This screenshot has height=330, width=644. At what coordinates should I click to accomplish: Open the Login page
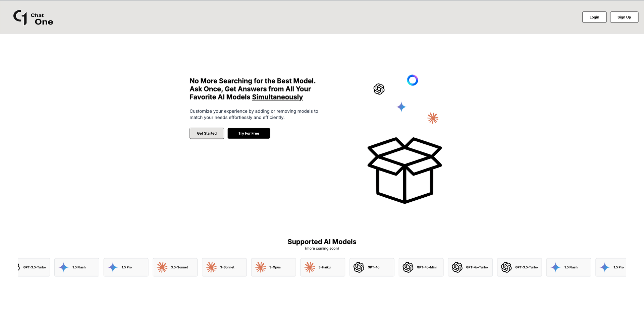[594, 17]
